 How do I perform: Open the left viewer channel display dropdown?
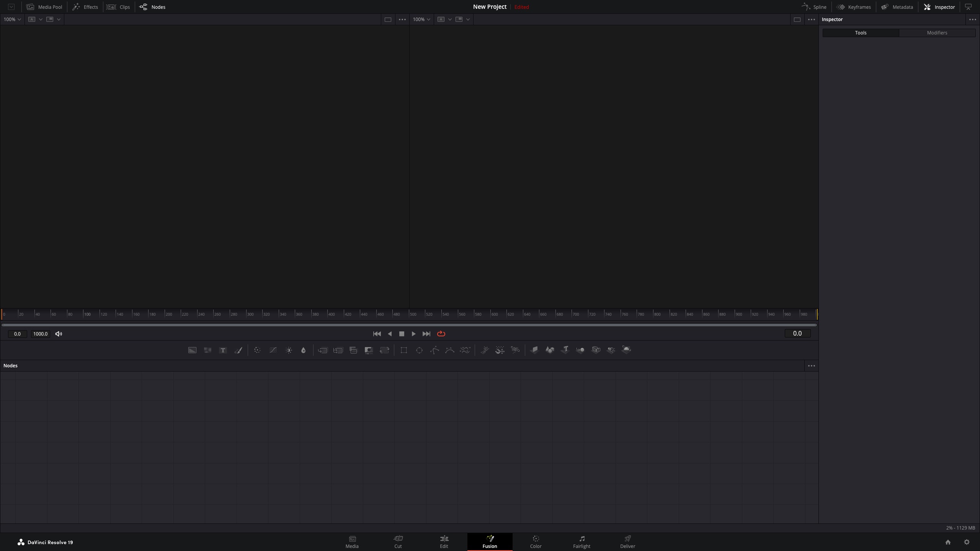[x=35, y=19]
